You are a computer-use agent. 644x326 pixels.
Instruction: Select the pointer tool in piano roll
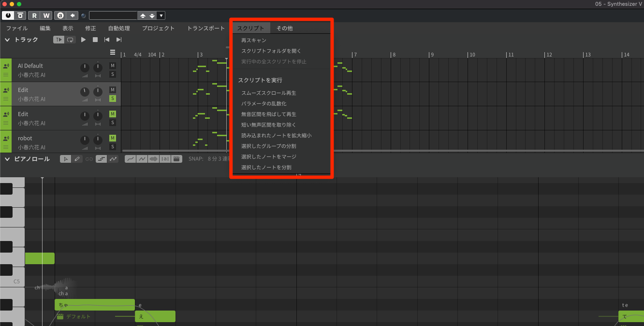point(66,159)
